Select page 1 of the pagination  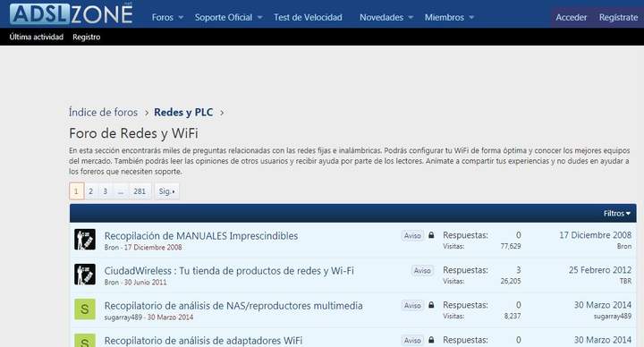tap(76, 191)
